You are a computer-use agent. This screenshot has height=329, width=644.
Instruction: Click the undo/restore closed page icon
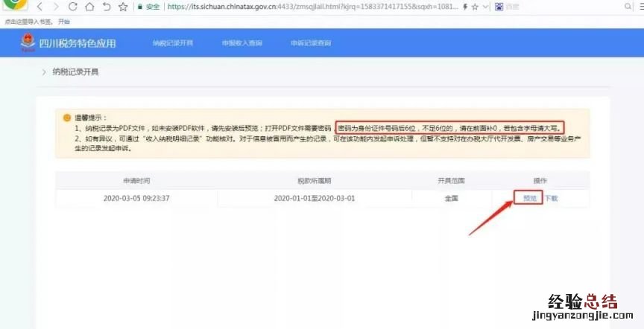tap(107, 7)
